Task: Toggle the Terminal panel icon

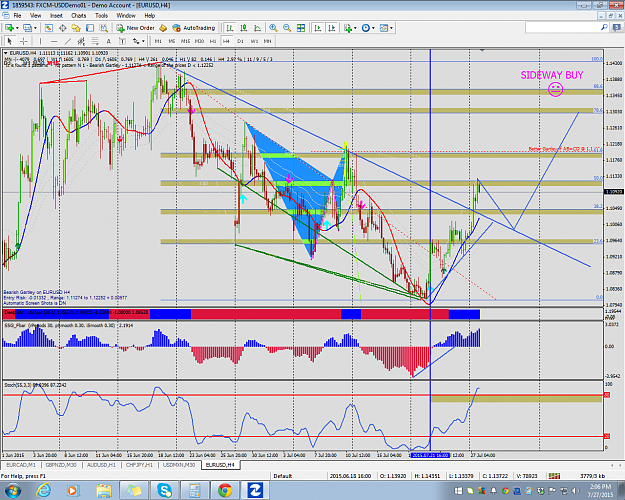Action: click(x=90, y=28)
